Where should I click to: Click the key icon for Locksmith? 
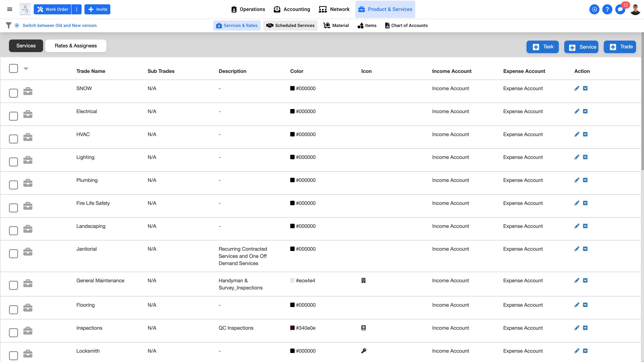point(364,351)
